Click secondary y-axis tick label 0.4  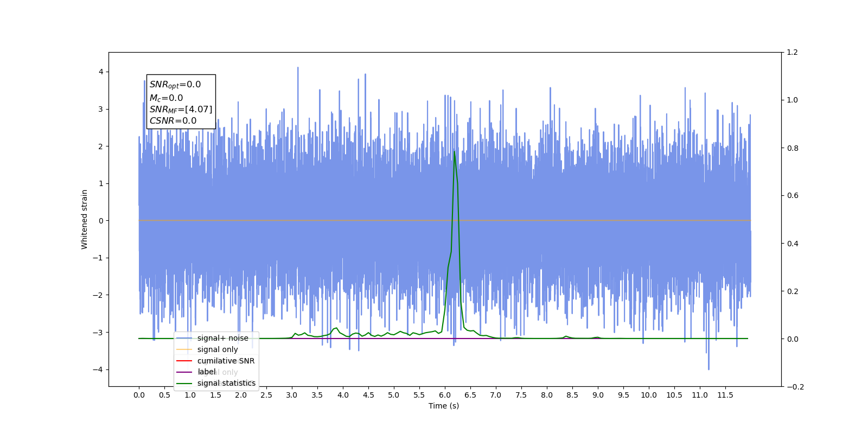[793, 243]
